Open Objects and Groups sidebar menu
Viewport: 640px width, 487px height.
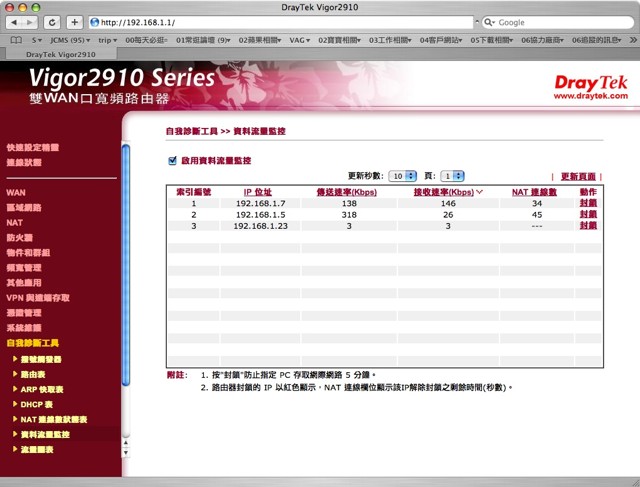28,253
